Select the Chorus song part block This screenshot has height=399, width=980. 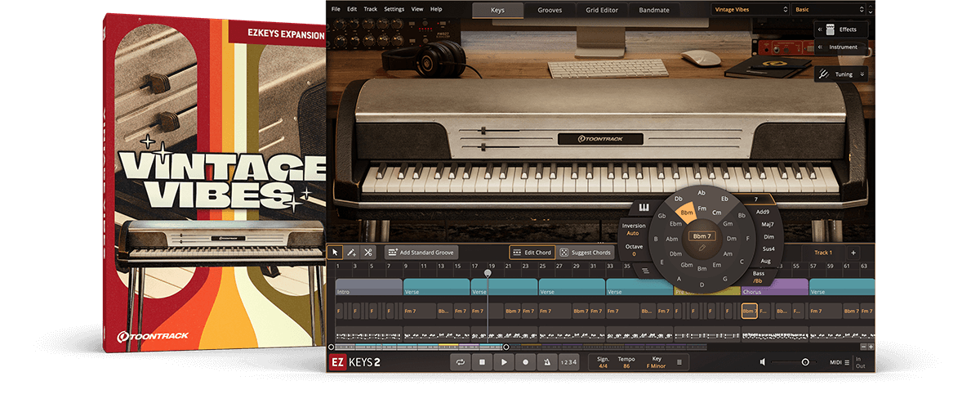pyautogui.click(x=774, y=287)
